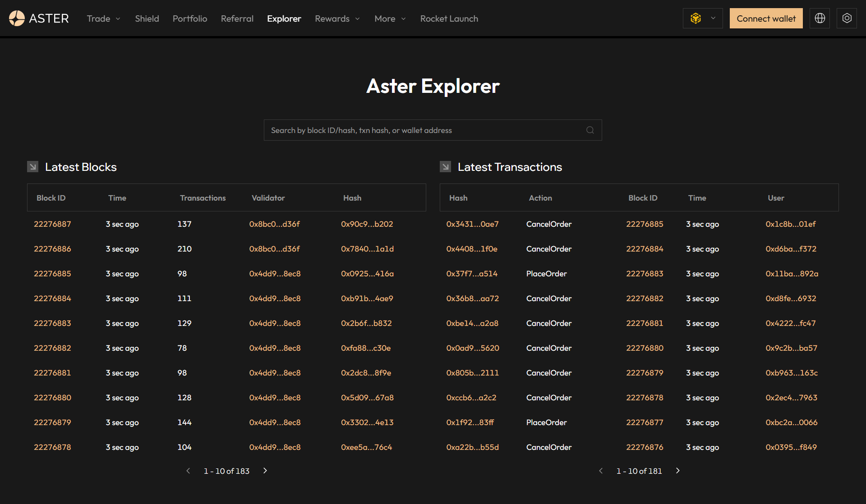Viewport: 866px width, 504px height.
Task: Expand the More navigation dropdown
Action: tap(389, 18)
